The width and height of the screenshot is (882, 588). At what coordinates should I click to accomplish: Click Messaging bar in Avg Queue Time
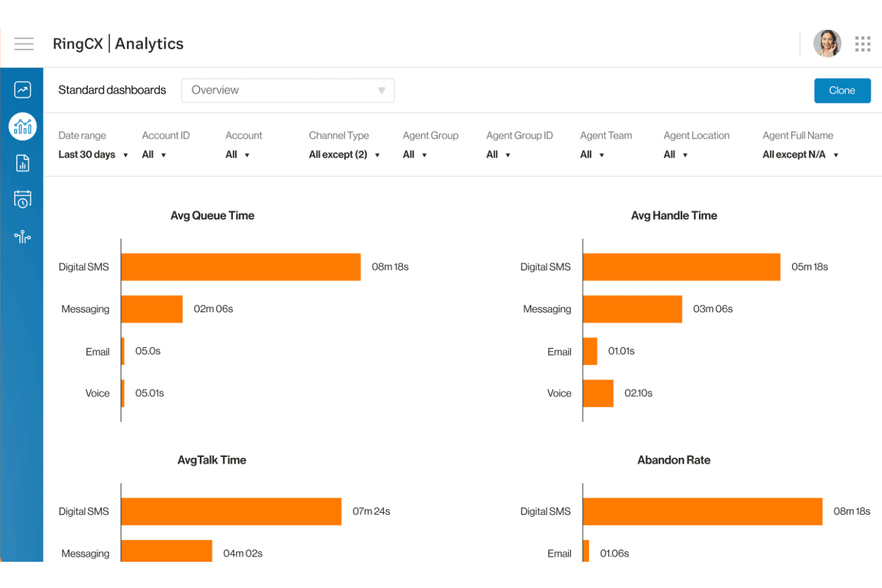152,309
